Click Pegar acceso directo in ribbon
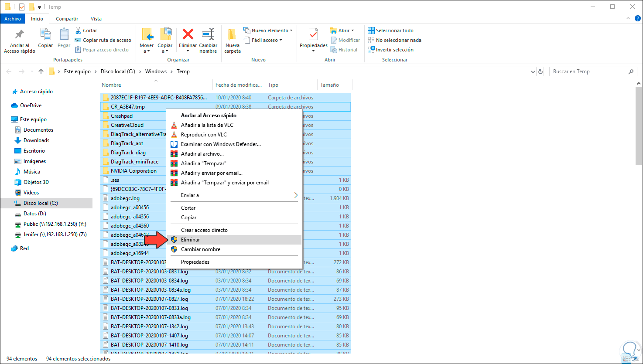This screenshot has height=364, width=643. tap(102, 50)
